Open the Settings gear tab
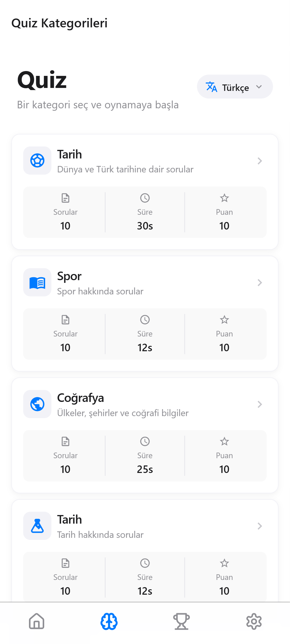This screenshot has width=290, height=644. coord(254,621)
